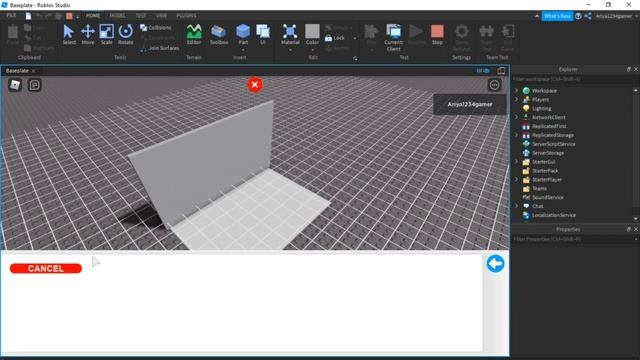Click the red X close icon in viewport

255,85
